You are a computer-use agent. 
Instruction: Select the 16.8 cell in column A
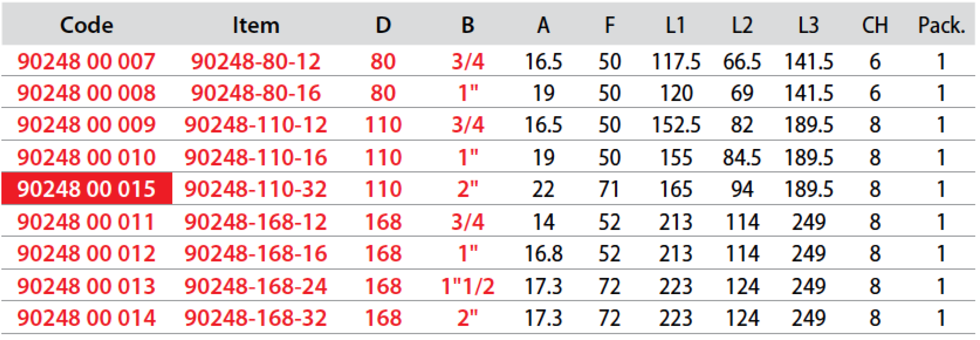(x=543, y=253)
